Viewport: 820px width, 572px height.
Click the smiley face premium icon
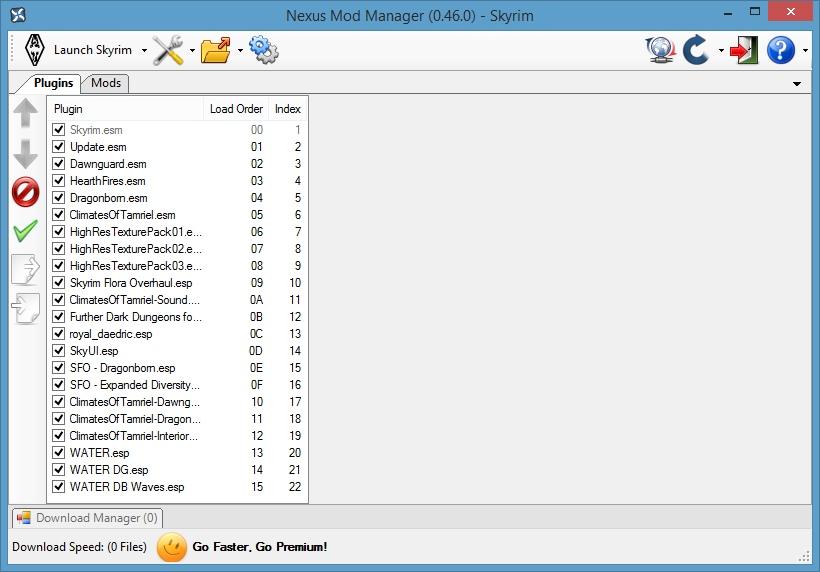coord(172,547)
